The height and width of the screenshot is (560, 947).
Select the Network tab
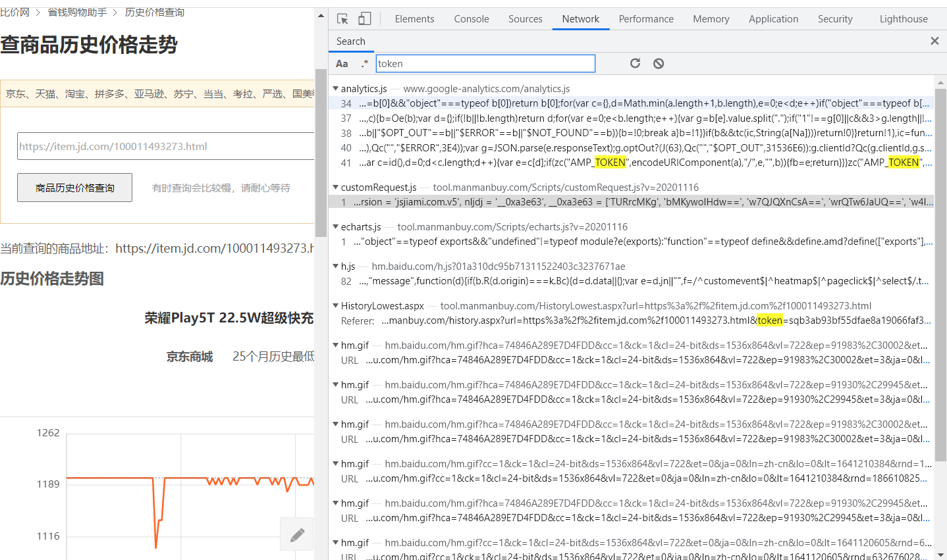coord(581,19)
